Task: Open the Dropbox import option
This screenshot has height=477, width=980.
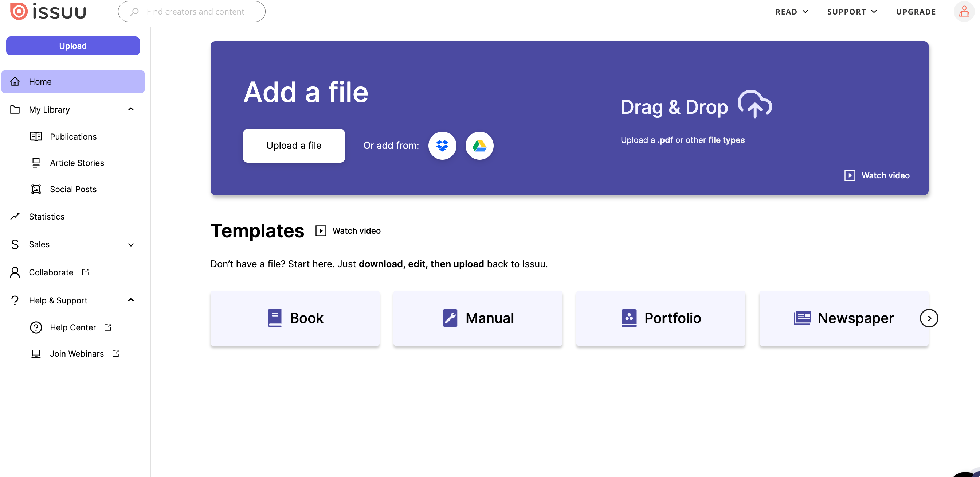Action: click(442, 146)
